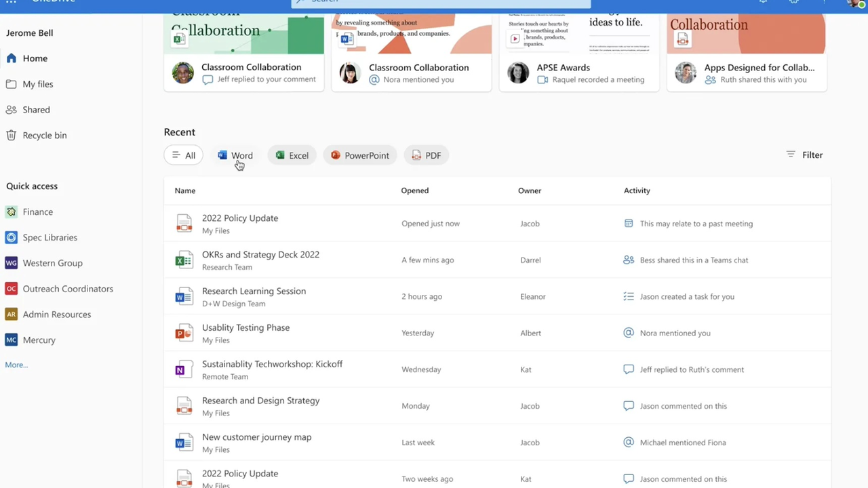The image size is (868, 488).
Task: Filter recent files by PowerPoint presentations
Action: coord(359,155)
